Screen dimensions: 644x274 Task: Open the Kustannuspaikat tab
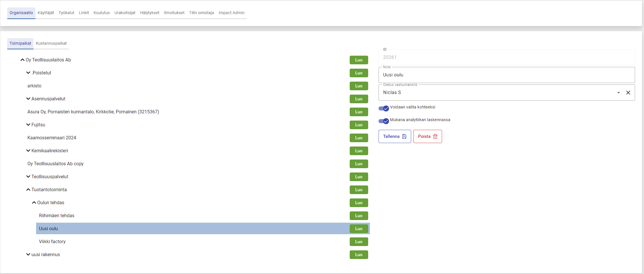click(51, 43)
